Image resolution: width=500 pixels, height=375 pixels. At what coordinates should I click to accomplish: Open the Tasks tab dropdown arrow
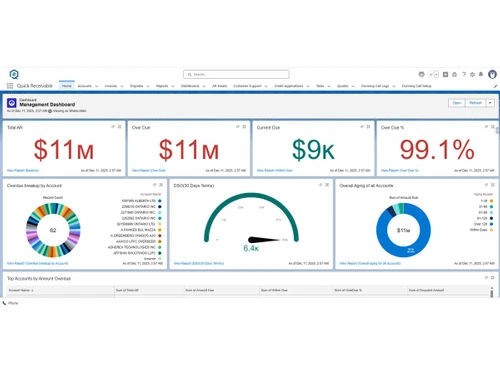(x=329, y=86)
